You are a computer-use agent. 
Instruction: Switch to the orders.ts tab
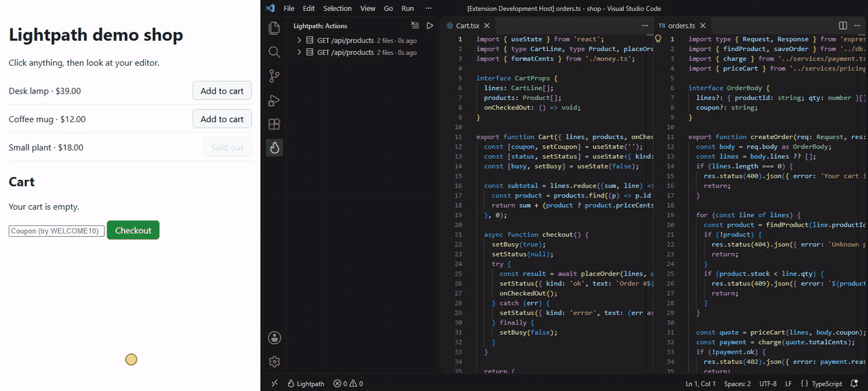tap(682, 26)
